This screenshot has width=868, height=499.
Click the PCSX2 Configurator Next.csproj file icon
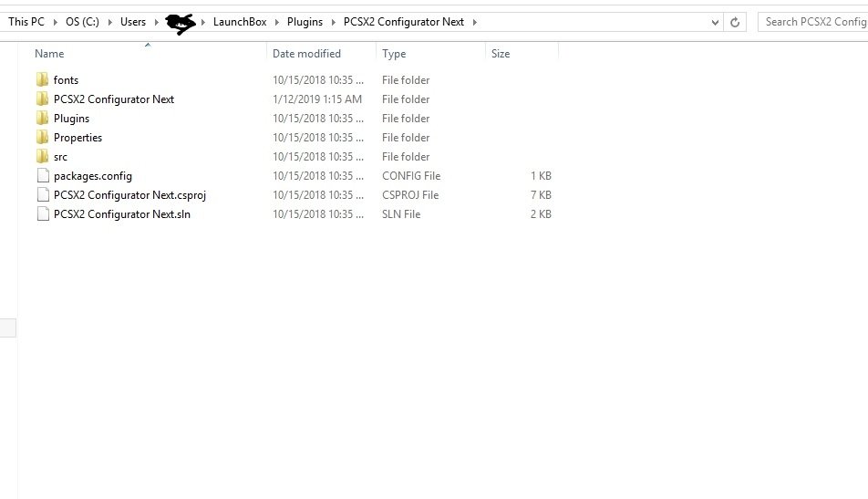[x=43, y=195]
